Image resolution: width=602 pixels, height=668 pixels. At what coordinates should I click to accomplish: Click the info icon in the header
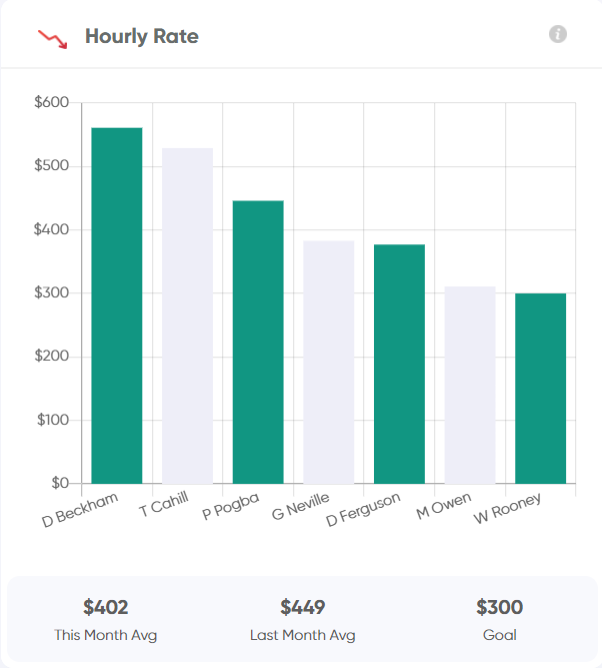558,34
